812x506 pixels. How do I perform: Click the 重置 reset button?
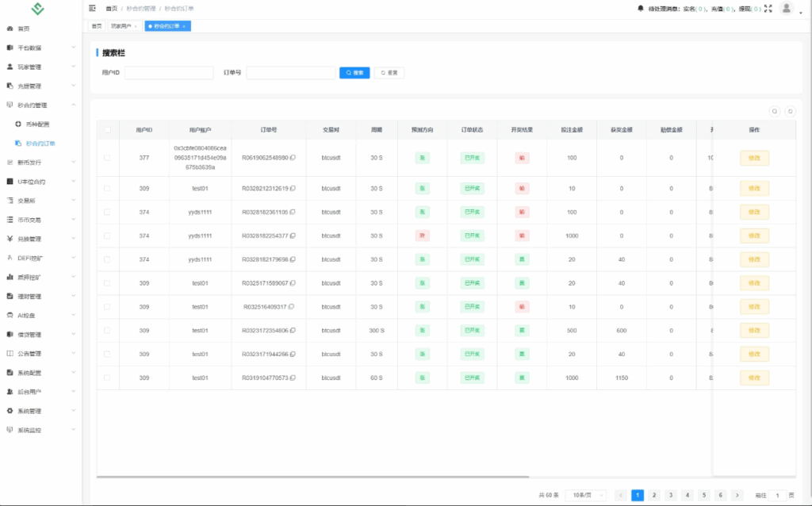pyautogui.click(x=389, y=73)
